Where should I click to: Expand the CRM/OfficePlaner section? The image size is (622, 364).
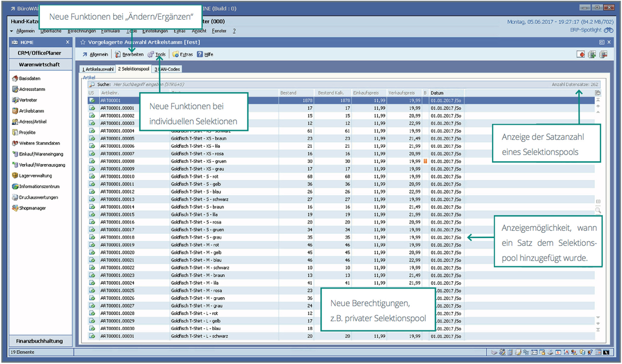click(x=39, y=53)
